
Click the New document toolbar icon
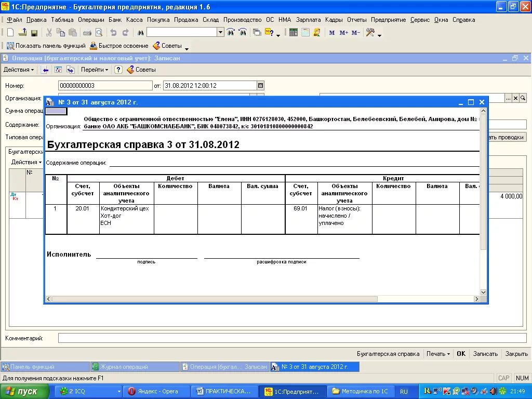click(10, 33)
